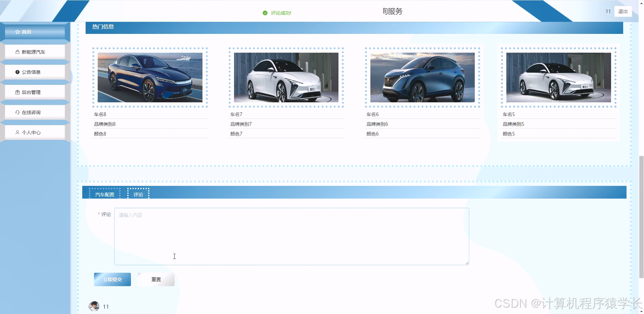Screen dimensions: 644x314
Task: Click the star icon beside 首页
Action: (17, 32)
